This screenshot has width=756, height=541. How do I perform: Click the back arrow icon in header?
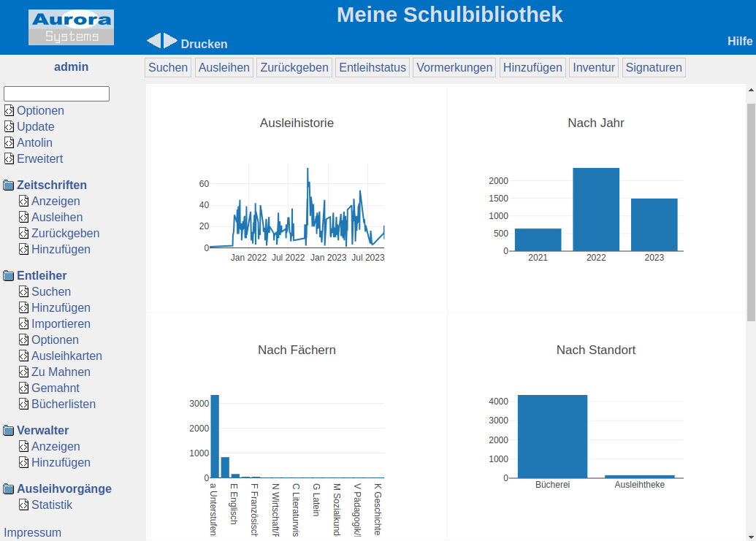coord(153,41)
